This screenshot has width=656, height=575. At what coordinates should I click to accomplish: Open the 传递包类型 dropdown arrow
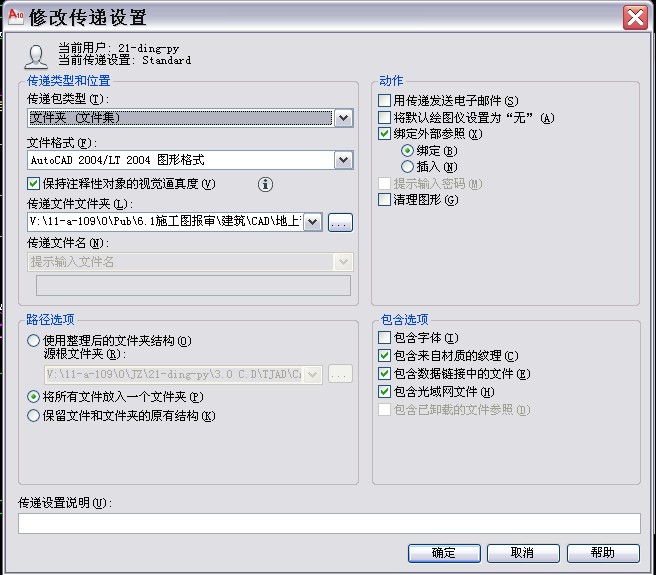click(x=343, y=118)
